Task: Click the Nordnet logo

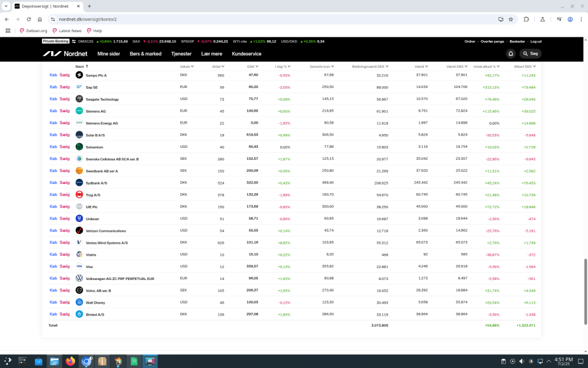Action: coord(66,53)
